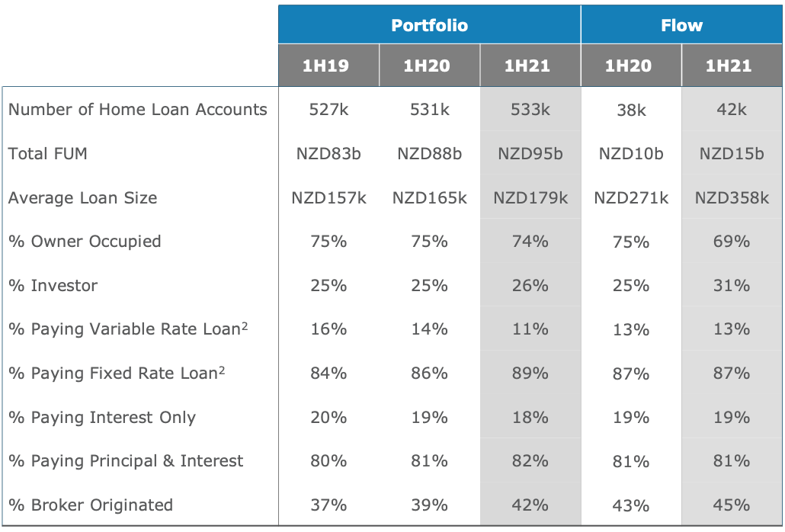Click the 69% owner occupied cell
The image size is (785, 532).
pos(732,242)
